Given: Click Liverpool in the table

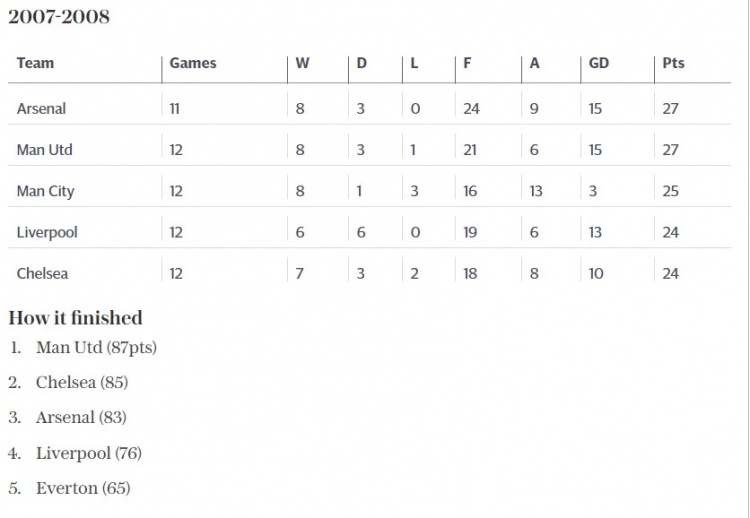Looking at the screenshot, I should (47, 232).
